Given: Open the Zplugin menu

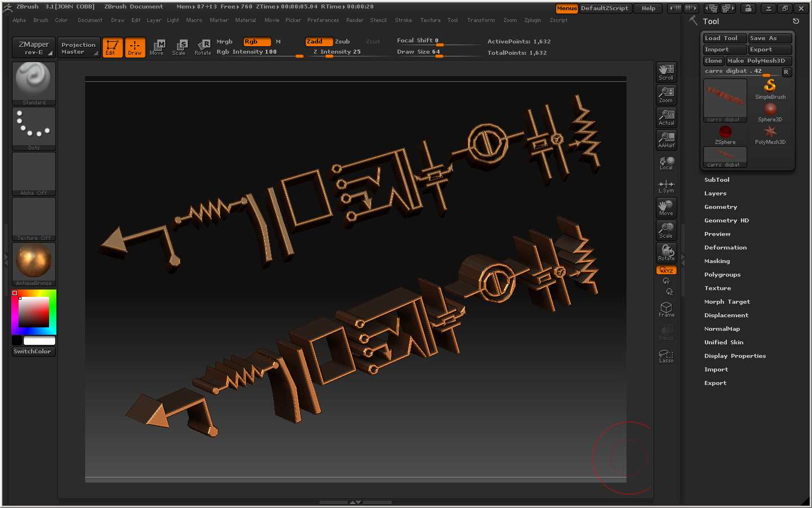Looking at the screenshot, I should [x=532, y=20].
